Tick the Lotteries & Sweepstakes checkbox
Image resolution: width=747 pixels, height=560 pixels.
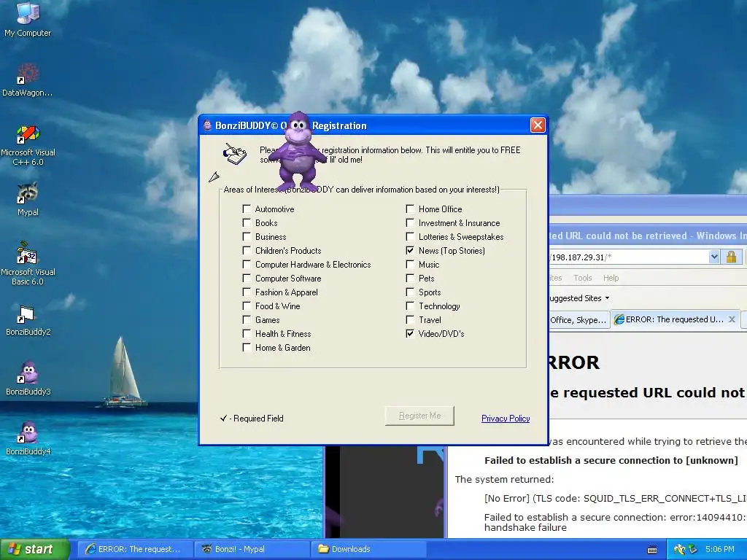(x=410, y=236)
